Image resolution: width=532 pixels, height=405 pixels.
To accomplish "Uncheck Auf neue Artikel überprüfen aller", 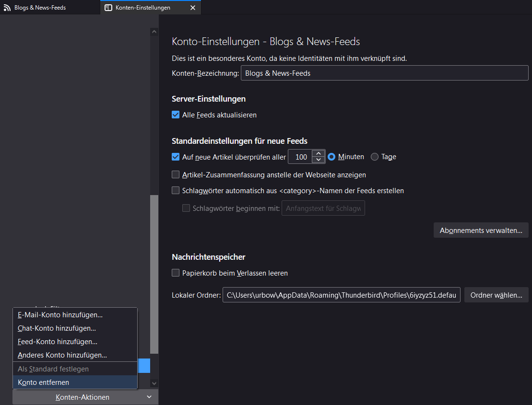I will point(176,157).
